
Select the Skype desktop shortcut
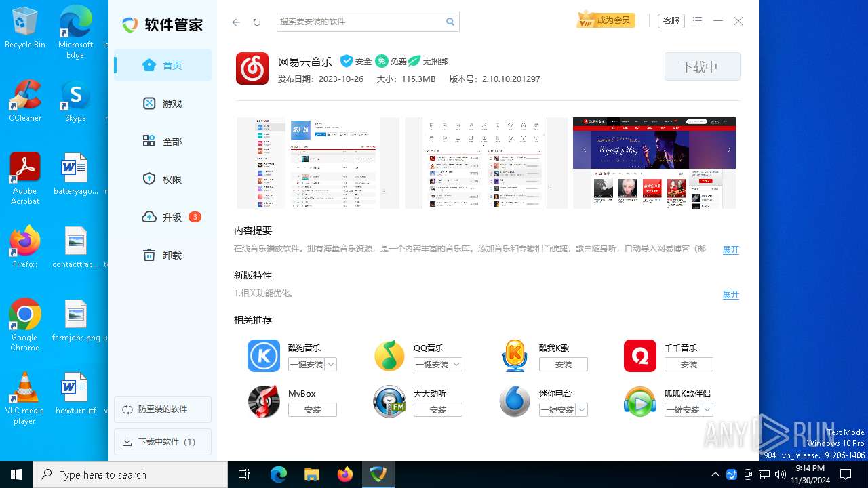[x=75, y=101]
